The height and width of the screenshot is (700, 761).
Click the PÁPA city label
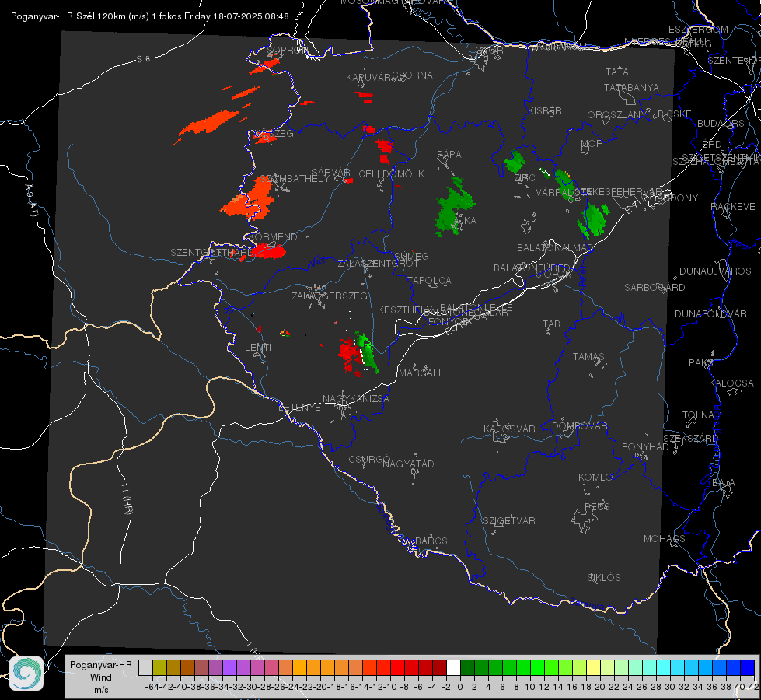[449, 155]
